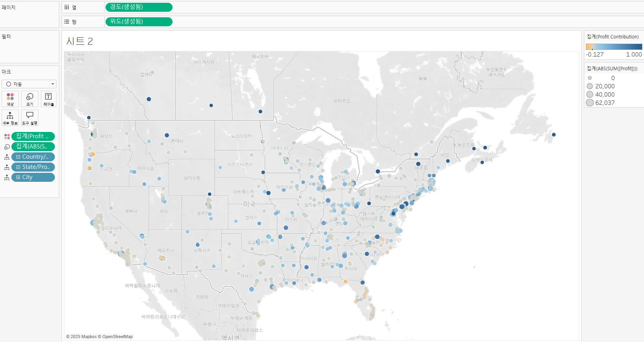Select the 집계(Profit.. color pill
The image size is (644, 342).
[x=33, y=136]
